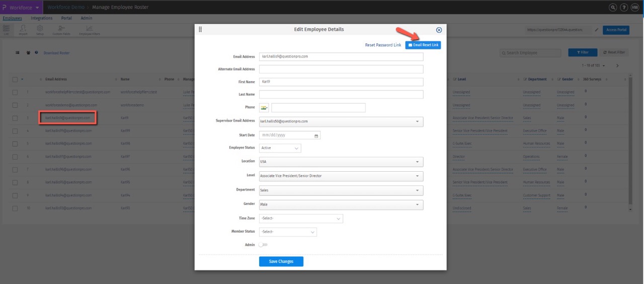Click the Download Roster link
Viewport: 644px width, 284px height.
tap(56, 53)
